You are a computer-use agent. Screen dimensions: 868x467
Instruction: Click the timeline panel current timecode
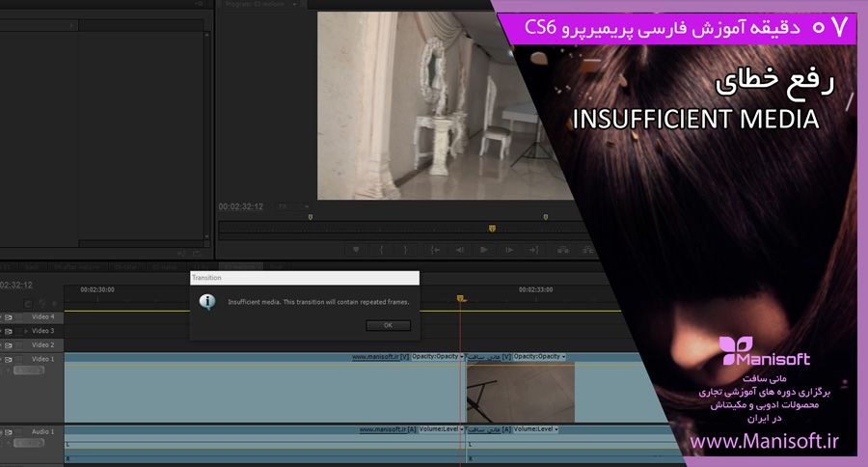16,286
